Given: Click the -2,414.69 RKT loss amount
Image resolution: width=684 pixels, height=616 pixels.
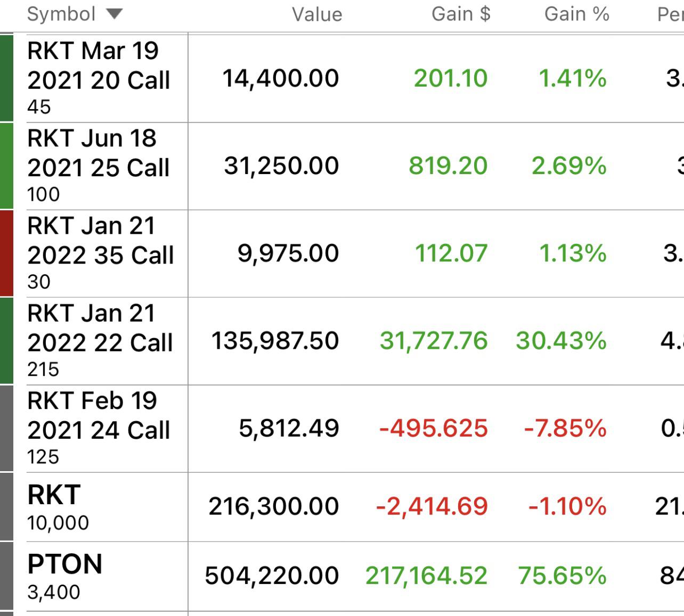Looking at the screenshot, I should tap(431, 506).
